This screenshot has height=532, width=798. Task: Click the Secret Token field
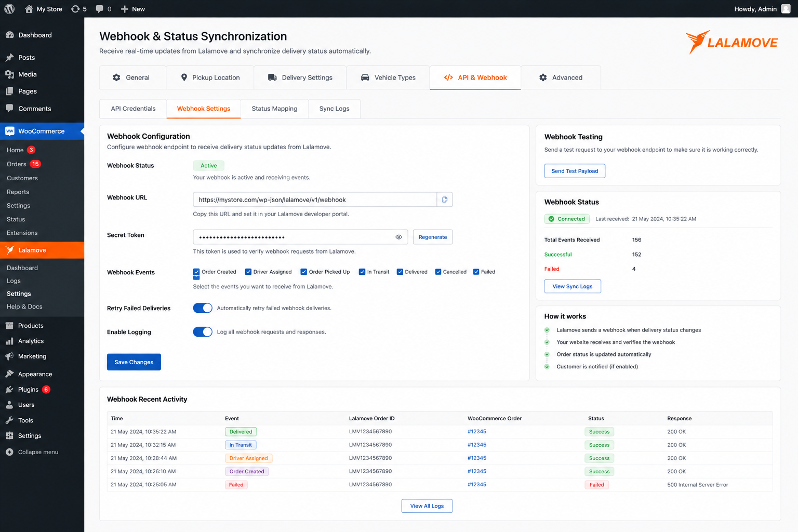pyautogui.click(x=300, y=237)
